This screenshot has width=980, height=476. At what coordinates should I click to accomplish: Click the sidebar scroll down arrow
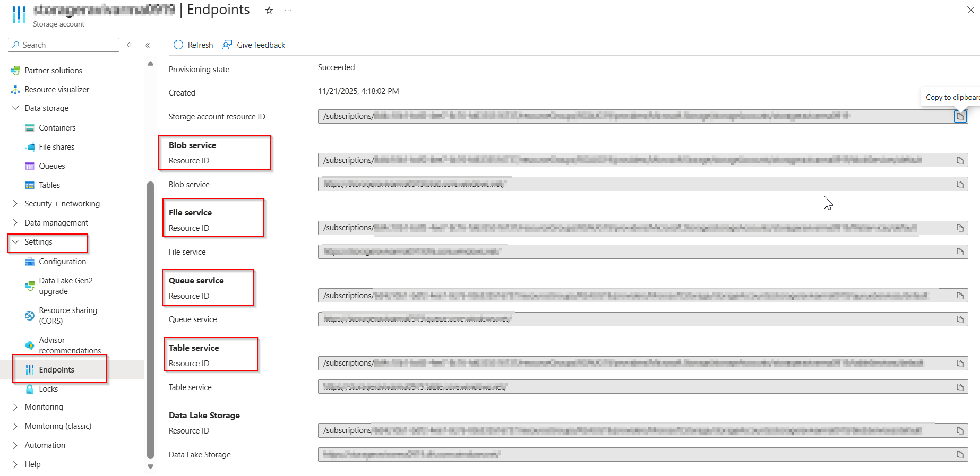coord(150,467)
